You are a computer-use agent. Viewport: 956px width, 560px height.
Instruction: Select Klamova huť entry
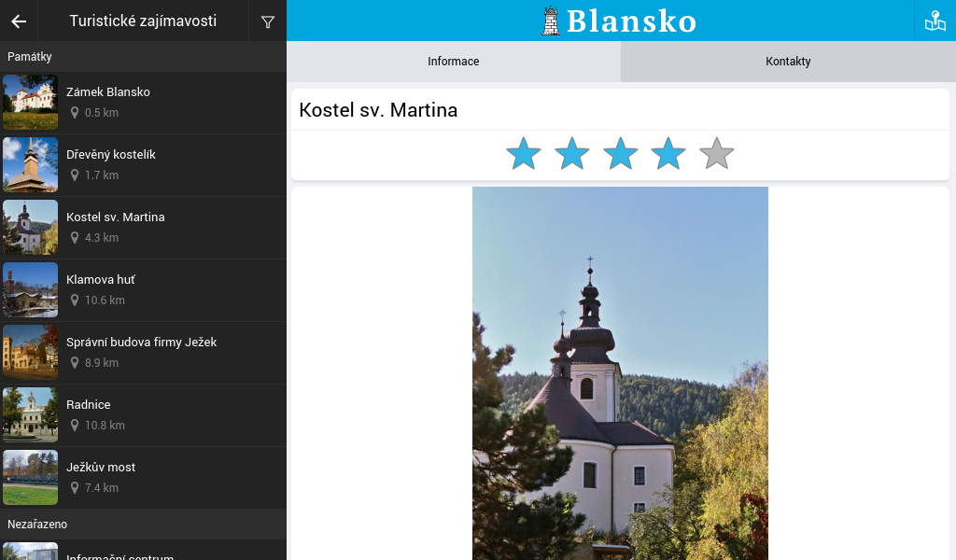tap(143, 290)
